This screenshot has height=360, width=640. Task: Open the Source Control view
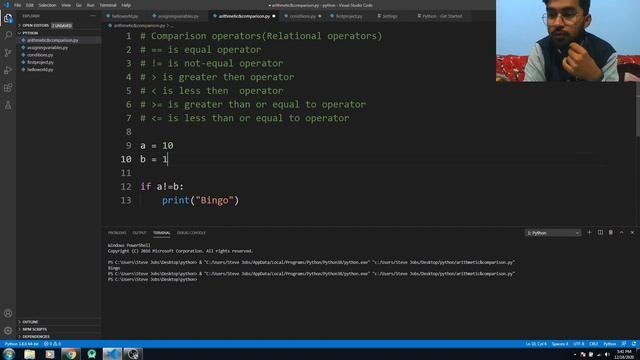coord(8,53)
